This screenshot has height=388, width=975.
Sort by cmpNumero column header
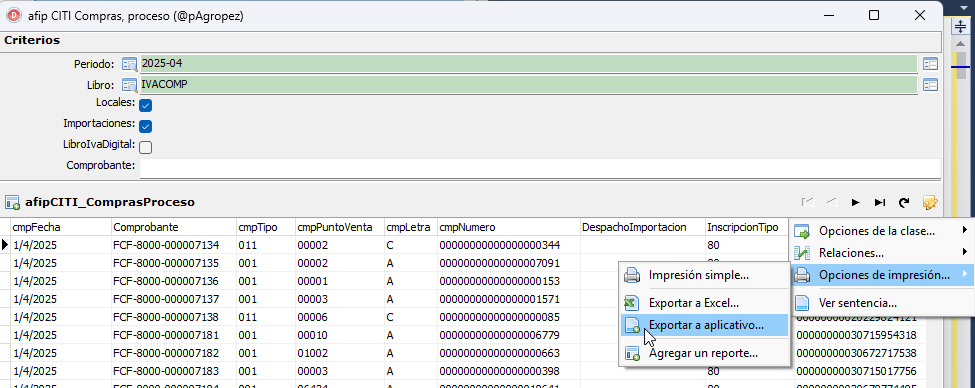point(509,227)
